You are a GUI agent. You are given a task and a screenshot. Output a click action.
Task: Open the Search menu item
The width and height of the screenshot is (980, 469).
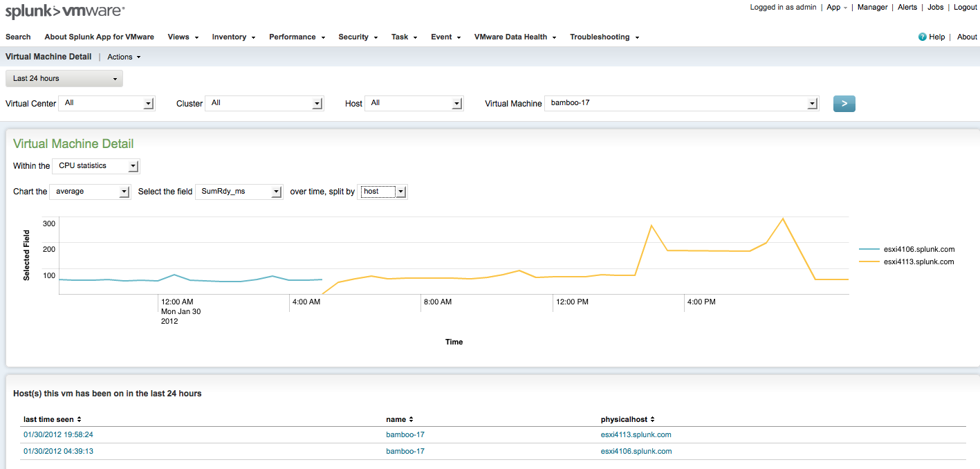18,37
